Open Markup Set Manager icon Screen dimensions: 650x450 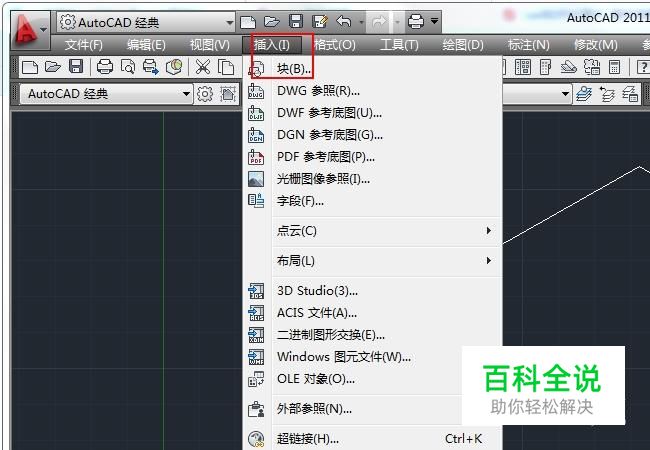pos(592,67)
